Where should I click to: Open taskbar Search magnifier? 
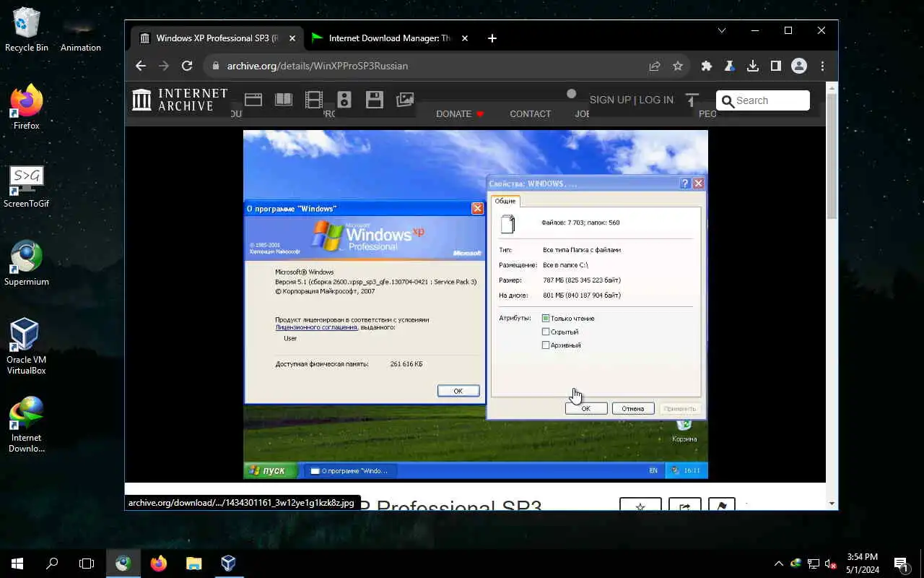pos(52,563)
